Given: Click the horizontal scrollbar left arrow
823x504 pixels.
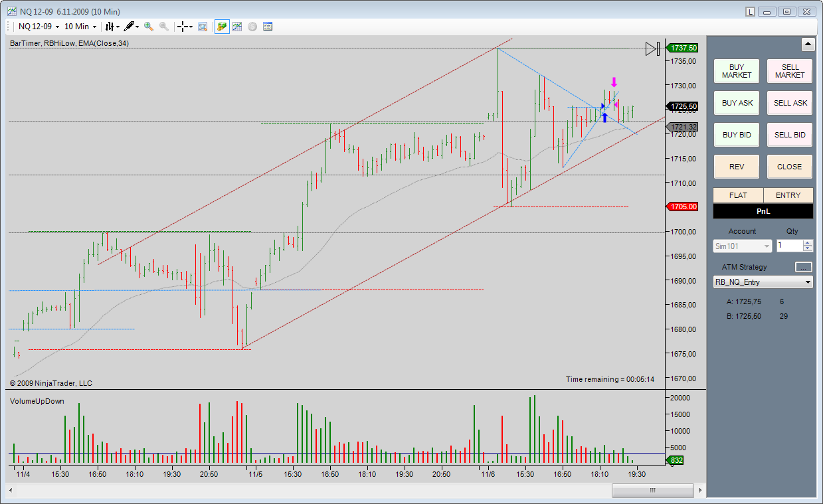Looking at the screenshot, I should tap(12, 490).
